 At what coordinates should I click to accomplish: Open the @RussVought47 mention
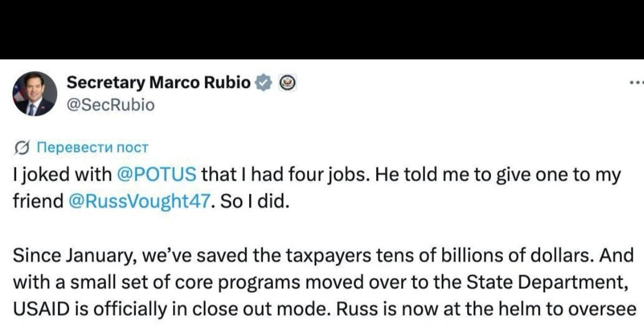pos(139,201)
